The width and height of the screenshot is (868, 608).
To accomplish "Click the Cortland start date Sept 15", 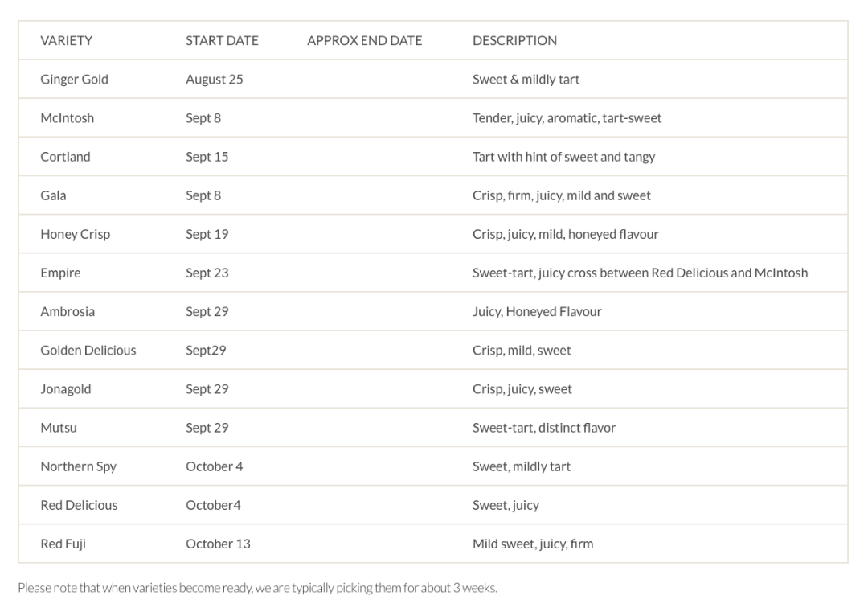I will pyautogui.click(x=207, y=157).
